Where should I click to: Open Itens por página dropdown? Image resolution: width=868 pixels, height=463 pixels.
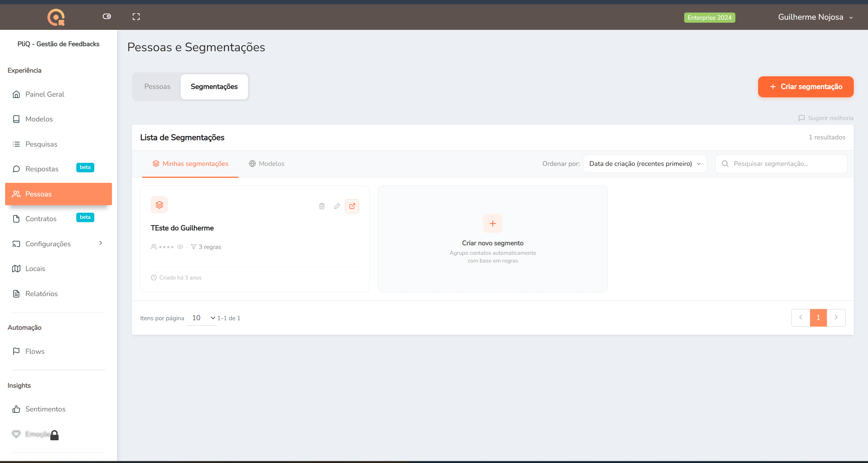pyautogui.click(x=201, y=318)
